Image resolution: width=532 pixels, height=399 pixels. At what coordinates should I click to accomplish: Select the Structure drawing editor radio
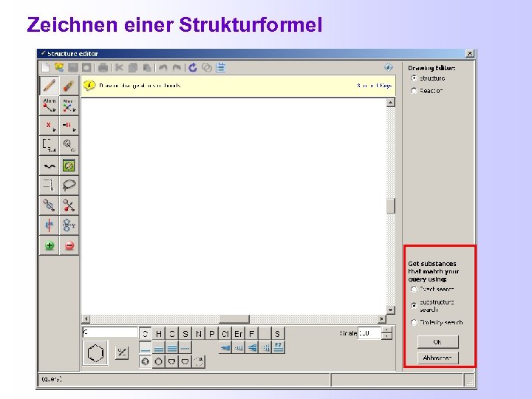pyautogui.click(x=414, y=78)
